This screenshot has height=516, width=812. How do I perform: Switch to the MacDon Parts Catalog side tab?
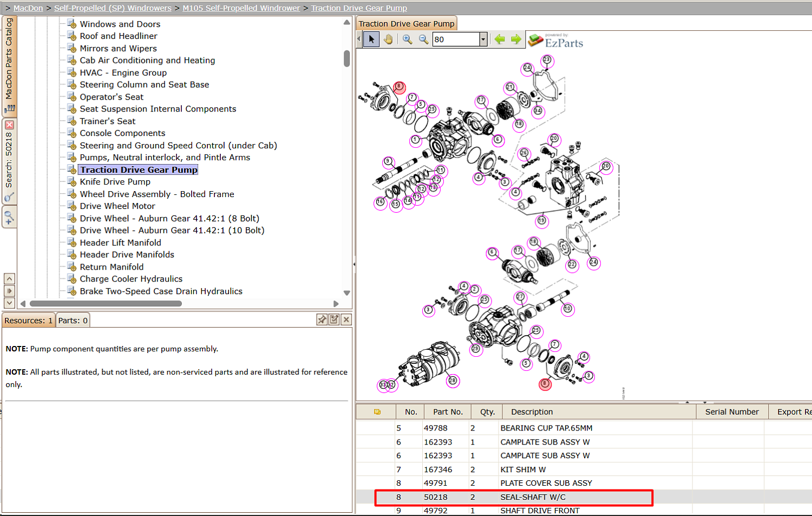click(9, 65)
